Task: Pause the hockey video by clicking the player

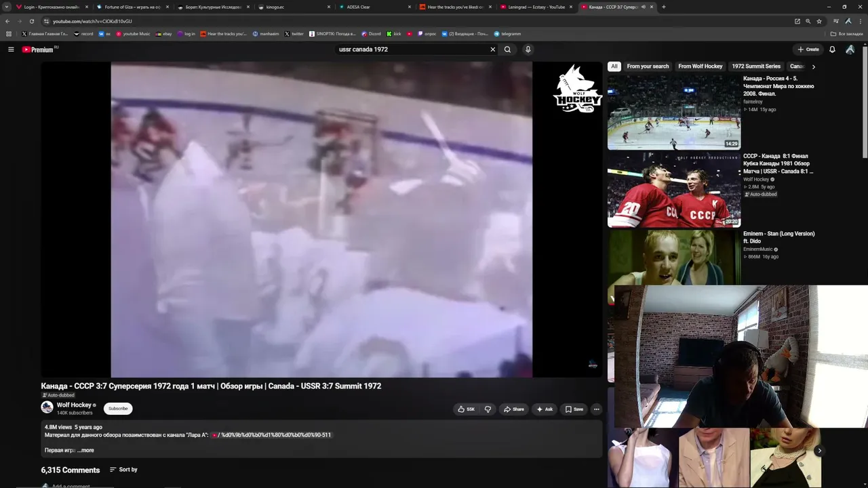Action: pyautogui.click(x=321, y=220)
